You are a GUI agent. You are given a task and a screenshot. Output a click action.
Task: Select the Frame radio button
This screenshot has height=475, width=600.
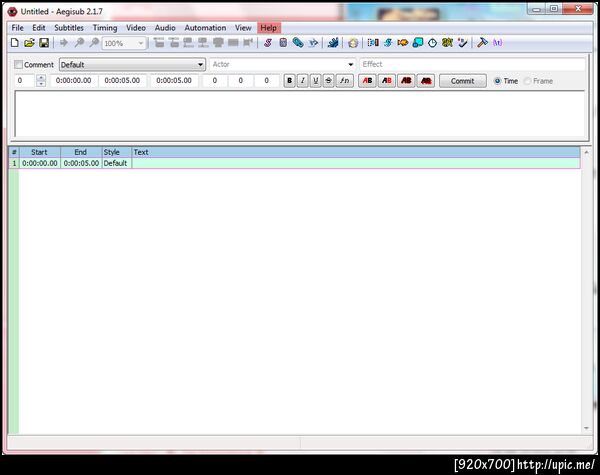(x=528, y=81)
